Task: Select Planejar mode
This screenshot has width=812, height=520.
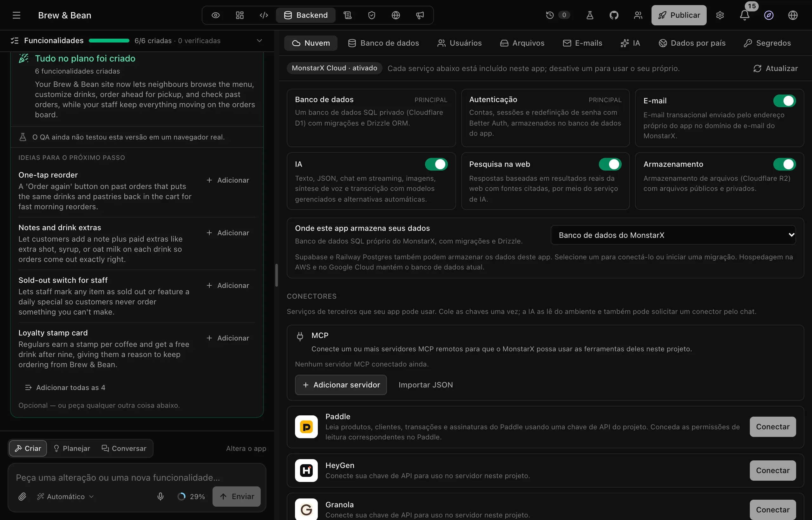Action: tap(72, 448)
